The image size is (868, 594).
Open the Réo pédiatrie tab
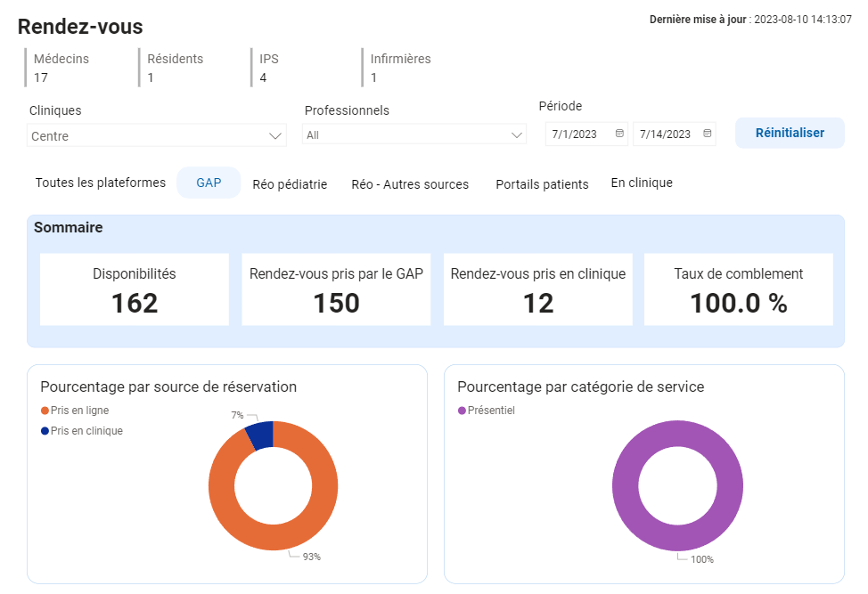(290, 184)
